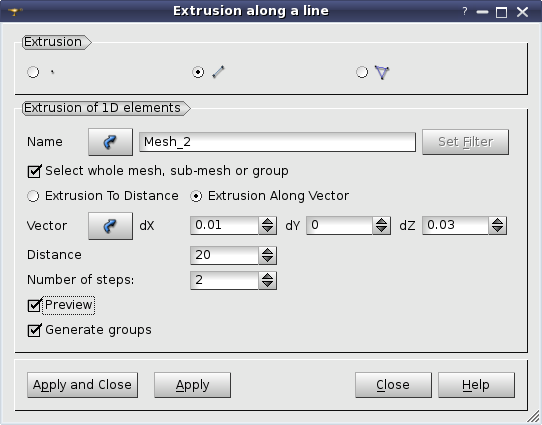The image size is (542, 425).
Task: Click the Apply and Close button
Action: pos(82,385)
